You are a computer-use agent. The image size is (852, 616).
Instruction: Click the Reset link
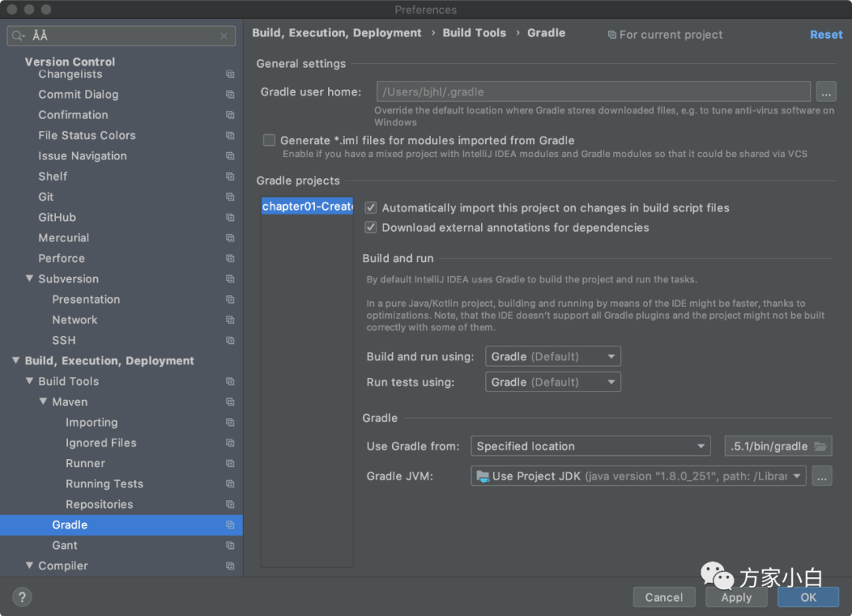coord(826,35)
